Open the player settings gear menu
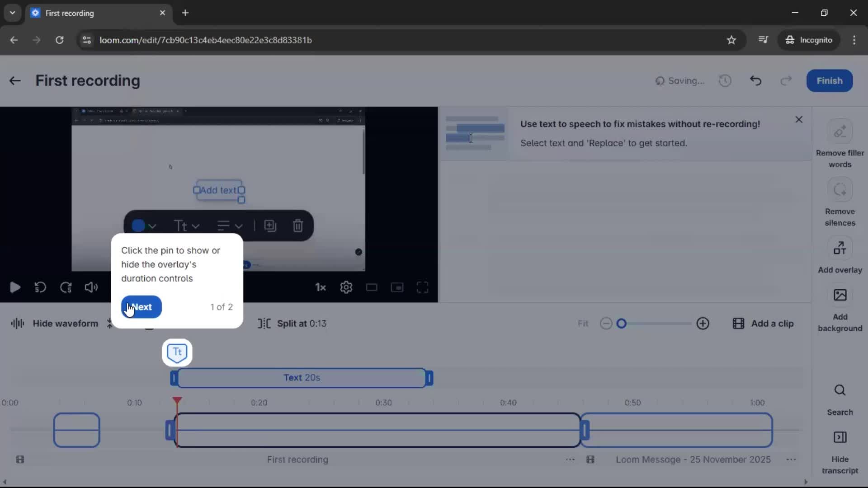Image resolution: width=868 pixels, height=488 pixels. click(346, 287)
